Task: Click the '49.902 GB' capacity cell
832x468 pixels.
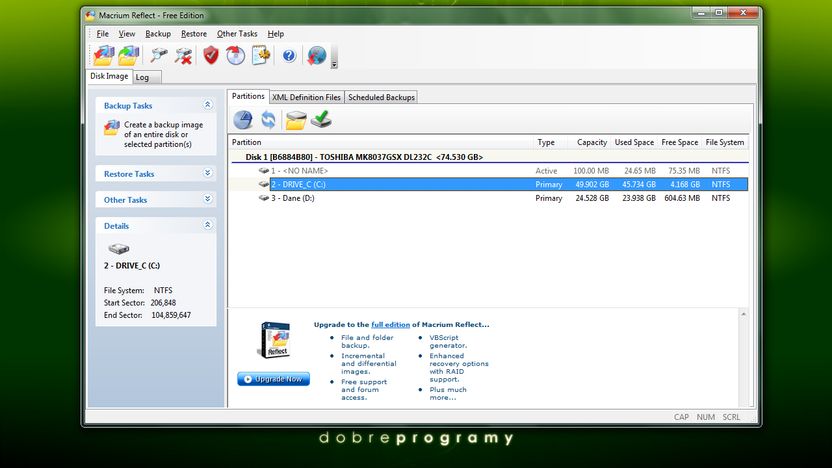Action: [x=592, y=184]
